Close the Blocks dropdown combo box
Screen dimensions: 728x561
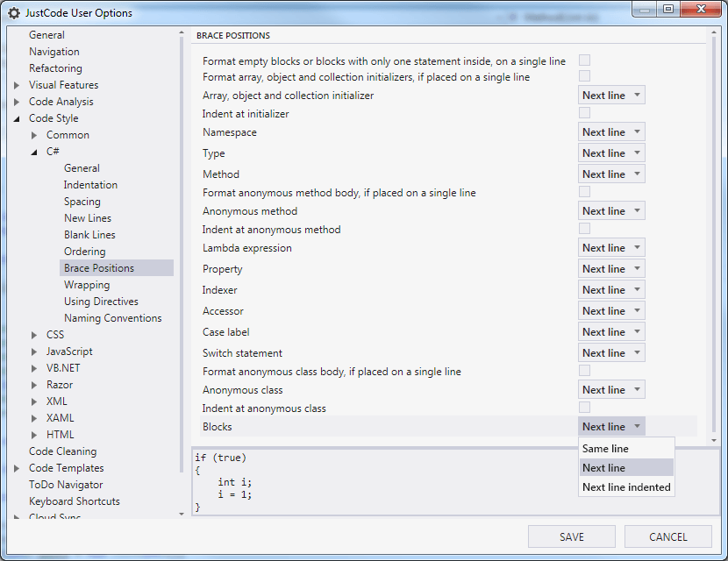(x=611, y=426)
